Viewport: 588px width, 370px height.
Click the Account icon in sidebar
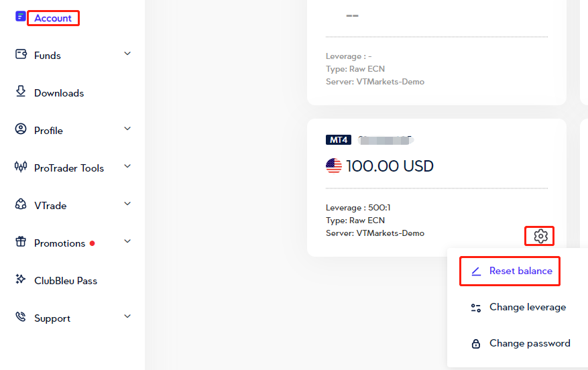point(21,17)
